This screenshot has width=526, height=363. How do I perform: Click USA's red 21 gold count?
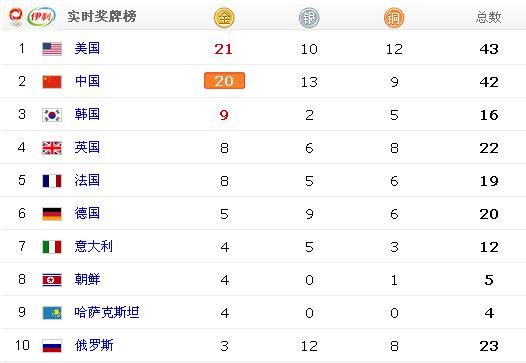[x=223, y=49]
